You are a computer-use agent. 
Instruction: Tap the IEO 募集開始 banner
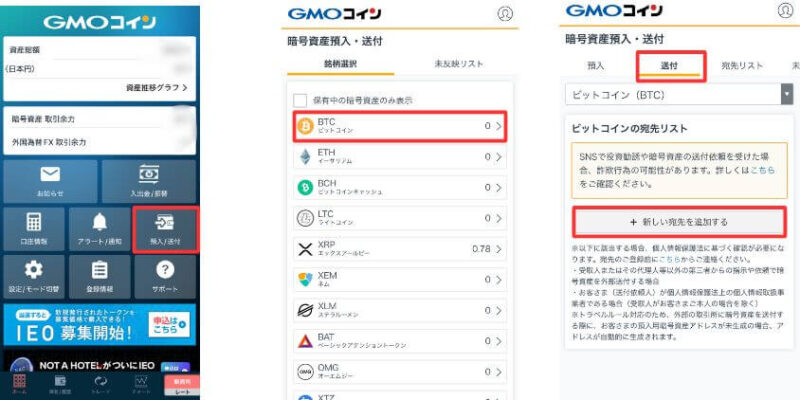(99, 324)
